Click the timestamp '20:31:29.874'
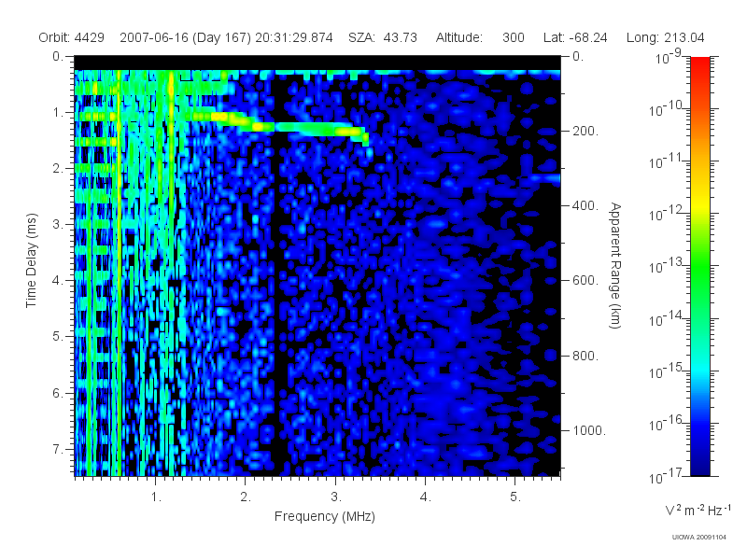The image size is (747, 560). point(294,37)
